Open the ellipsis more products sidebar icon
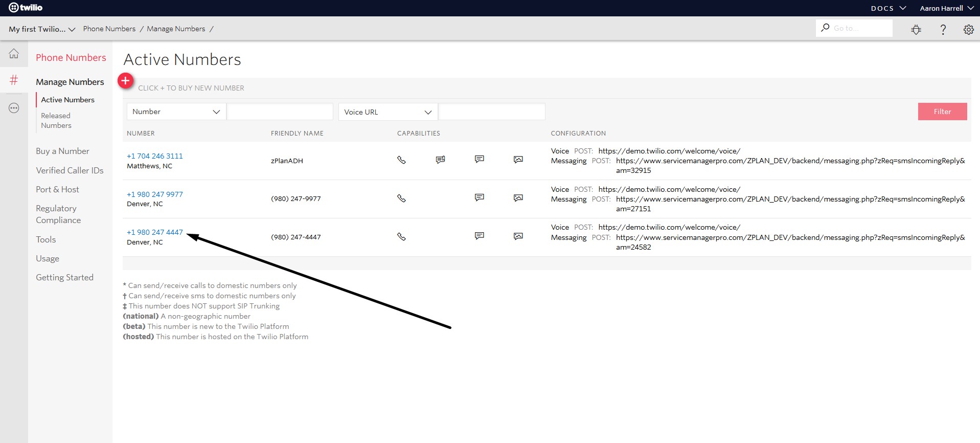Viewport: 980px width, 443px height. (14, 108)
